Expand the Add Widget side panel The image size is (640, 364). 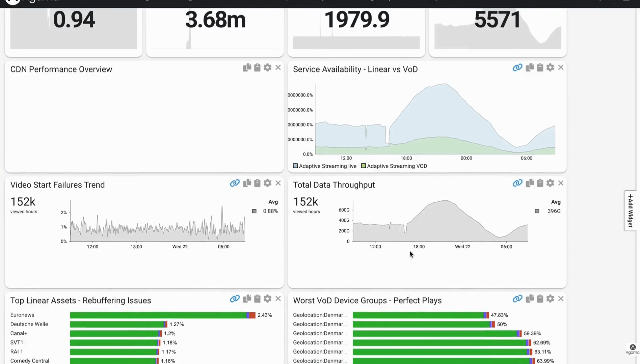(630, 211)
